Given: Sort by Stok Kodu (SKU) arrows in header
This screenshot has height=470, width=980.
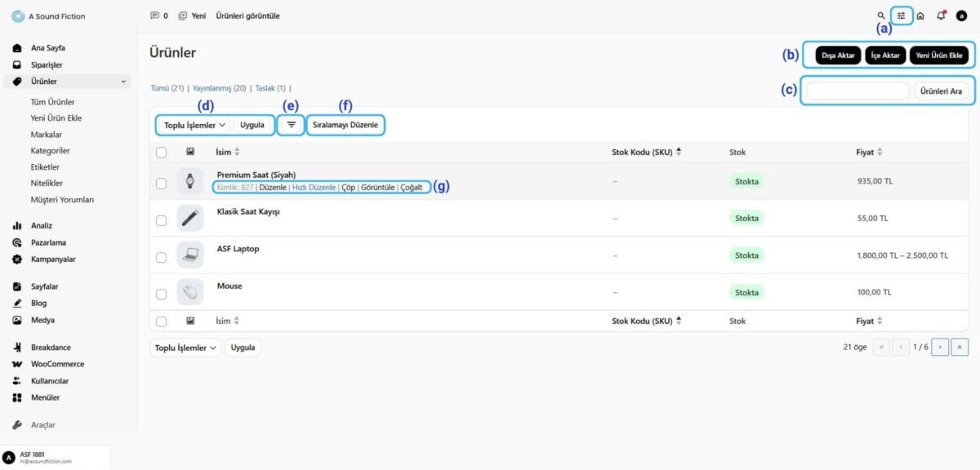Looking at the screenshot, I should pyautogui.click(x=679, y=152).
